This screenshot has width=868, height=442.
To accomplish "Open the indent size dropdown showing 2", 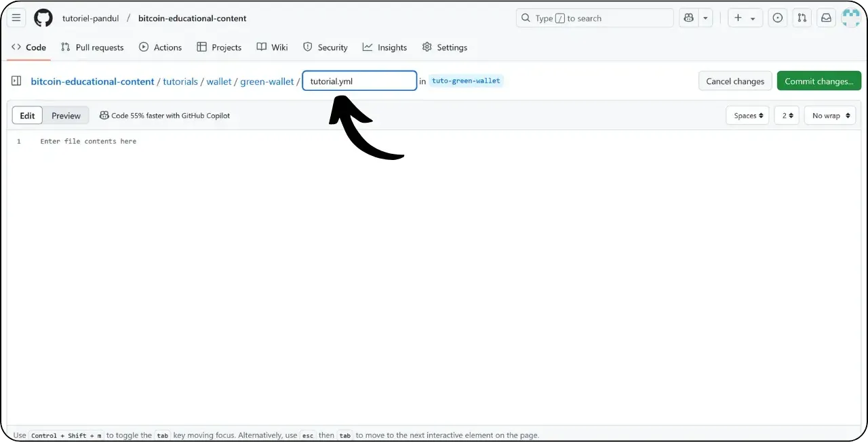I will tap(786, 115).
